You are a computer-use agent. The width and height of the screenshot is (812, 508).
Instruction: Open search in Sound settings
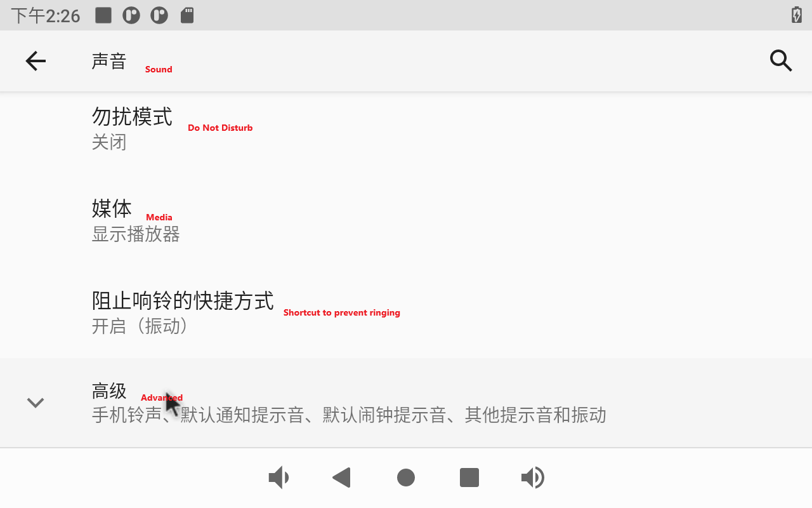pyautogui.click(x=781, y=61)
